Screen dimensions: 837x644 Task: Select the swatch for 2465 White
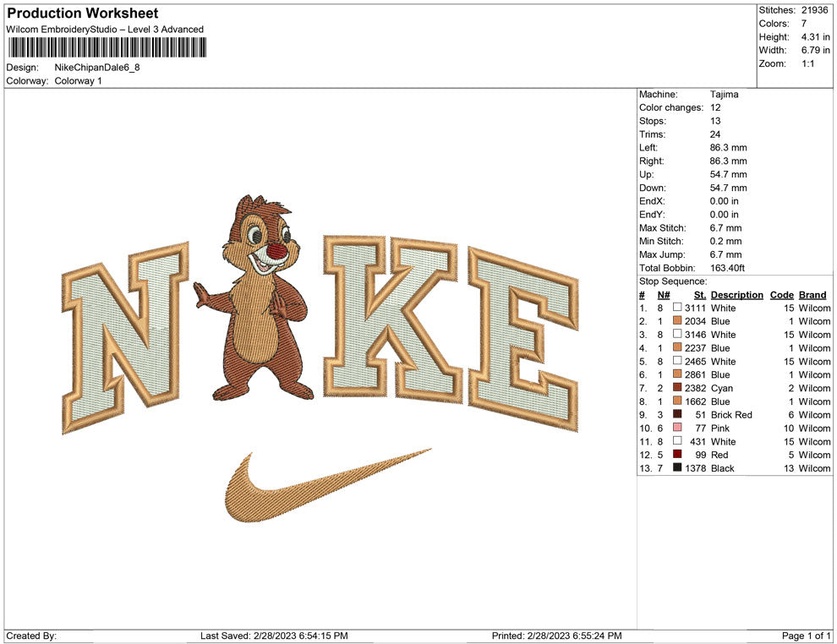point(677,361)
